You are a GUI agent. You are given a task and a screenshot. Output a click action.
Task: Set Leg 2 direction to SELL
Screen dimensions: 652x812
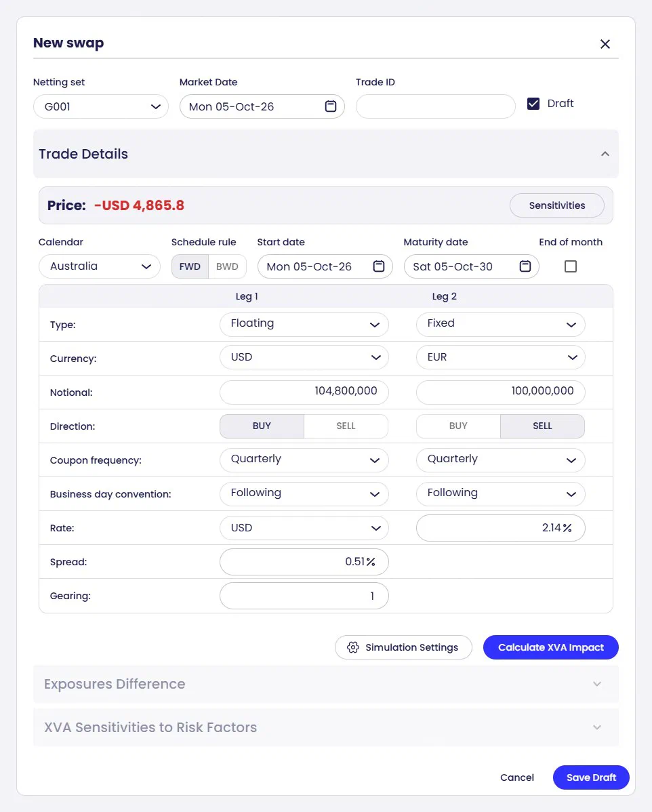(x=543, y=426)
